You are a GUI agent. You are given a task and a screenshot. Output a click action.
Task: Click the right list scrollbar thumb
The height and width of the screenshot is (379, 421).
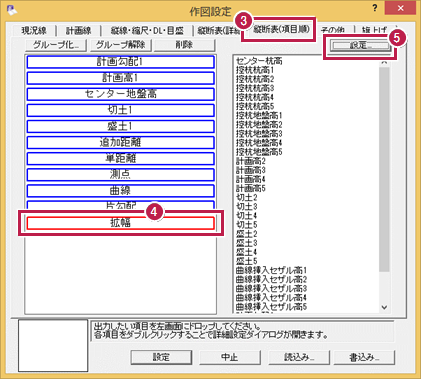pos(384,169)
